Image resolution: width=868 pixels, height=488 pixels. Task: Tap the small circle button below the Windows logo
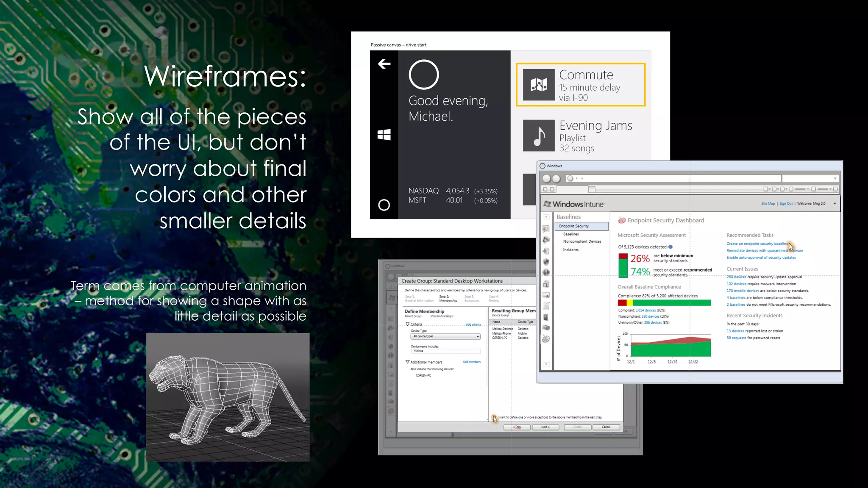384,205
